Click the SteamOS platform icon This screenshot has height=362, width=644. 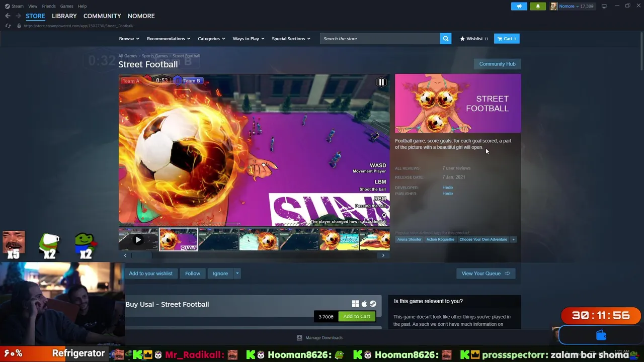373,304
